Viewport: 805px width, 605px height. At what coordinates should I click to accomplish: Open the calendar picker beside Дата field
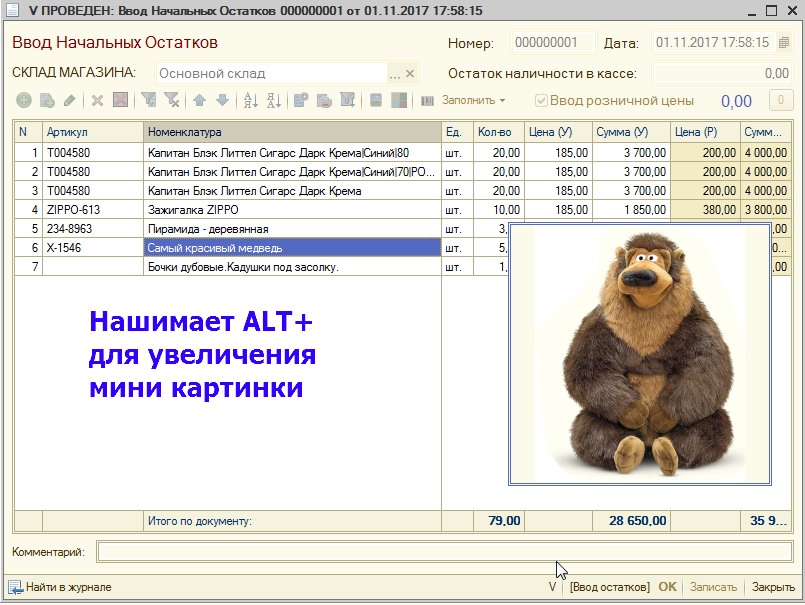784,43
